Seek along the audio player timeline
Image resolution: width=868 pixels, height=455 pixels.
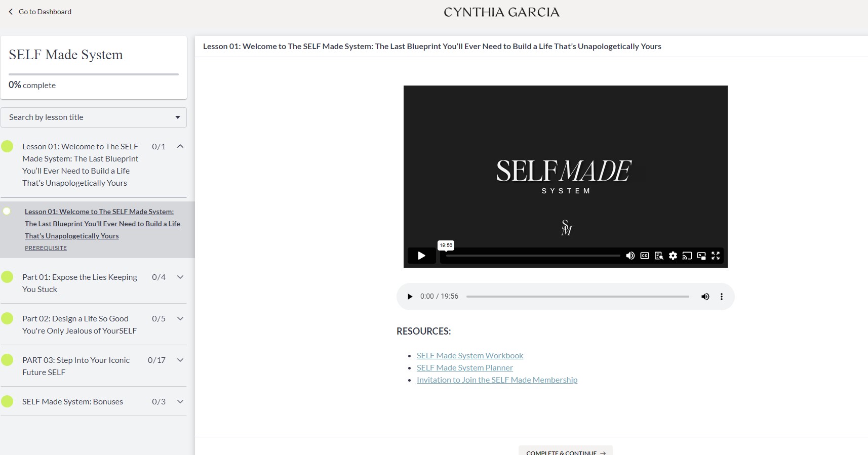pos(578,297)
